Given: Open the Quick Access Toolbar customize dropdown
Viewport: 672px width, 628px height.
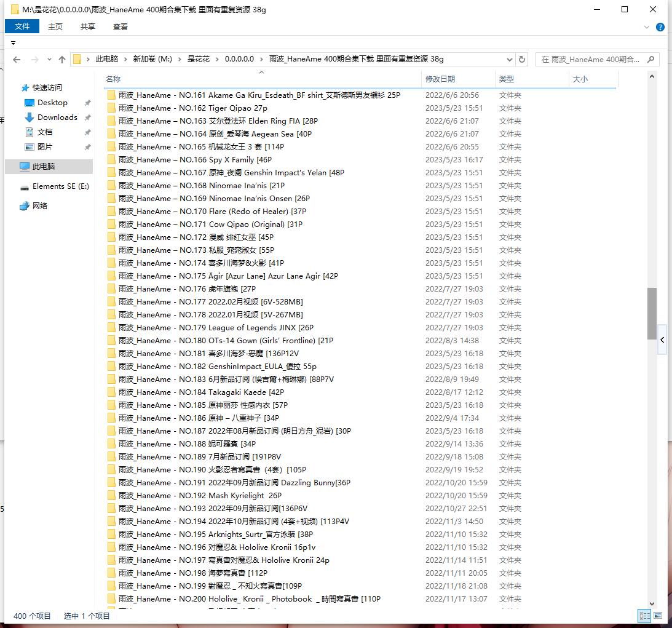Looking at the screenshot, I should click(14, 43).
